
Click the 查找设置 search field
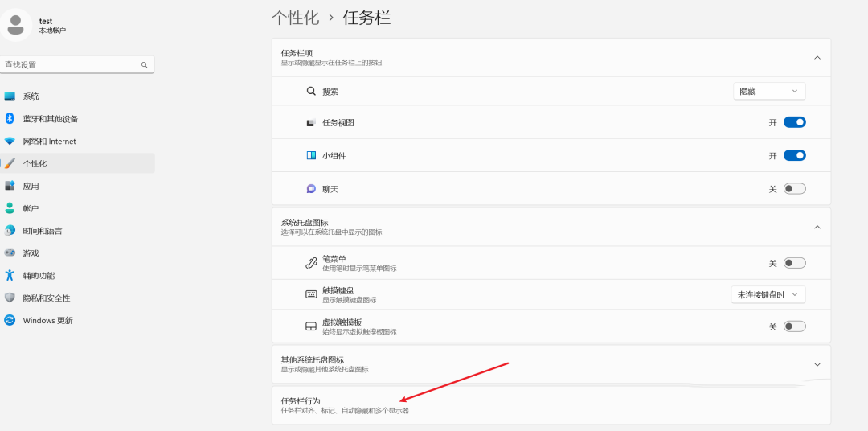coord(77,65)
